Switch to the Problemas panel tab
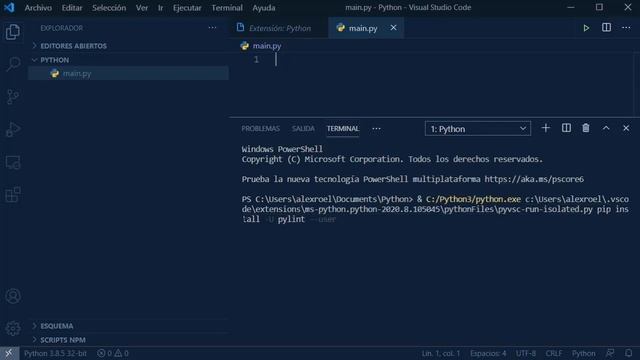The width and height of the screenshot is (640, 360). [x=260, y=129]
